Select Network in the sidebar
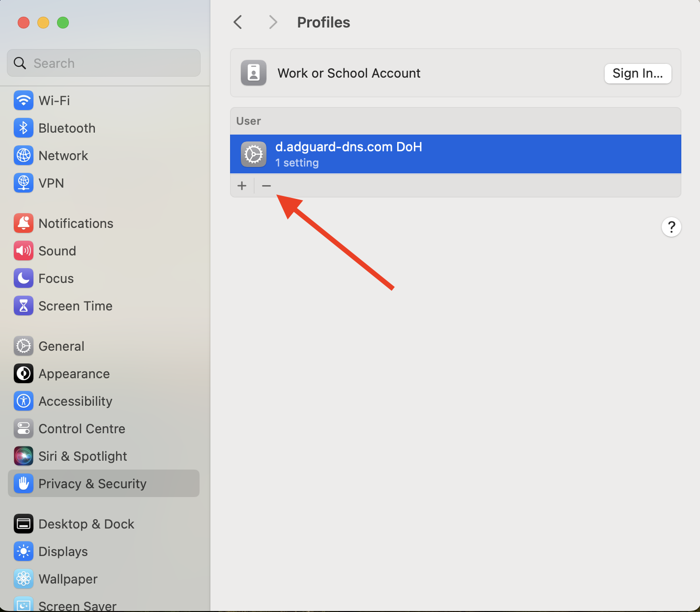 [x=63, y=155]
